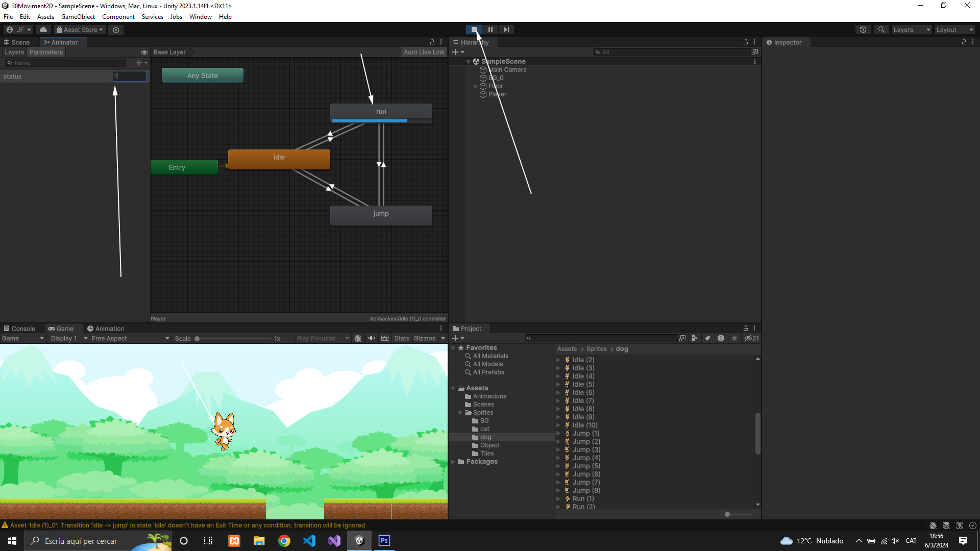The width and height of the screenshot is (980, 551).
Task: Select the jump state node
Action: click(381, 215)
